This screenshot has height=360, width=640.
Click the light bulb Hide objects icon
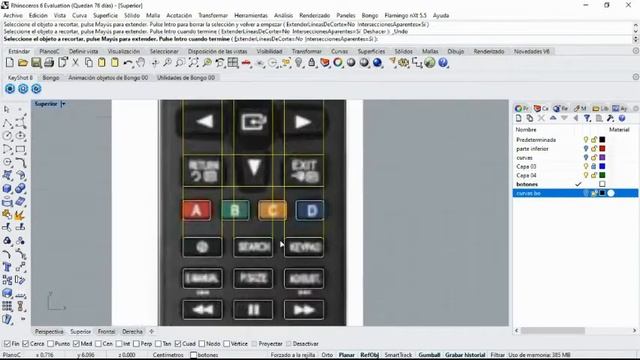tap(299, 63)
